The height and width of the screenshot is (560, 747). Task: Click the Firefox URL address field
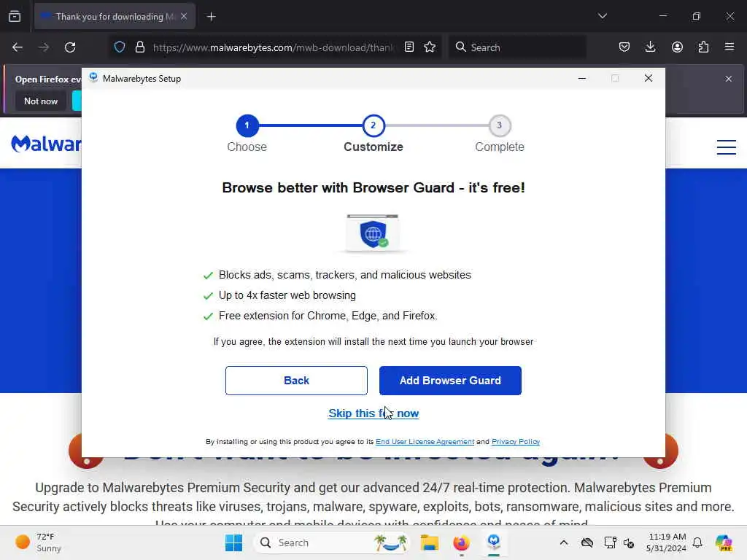[274, 47]
